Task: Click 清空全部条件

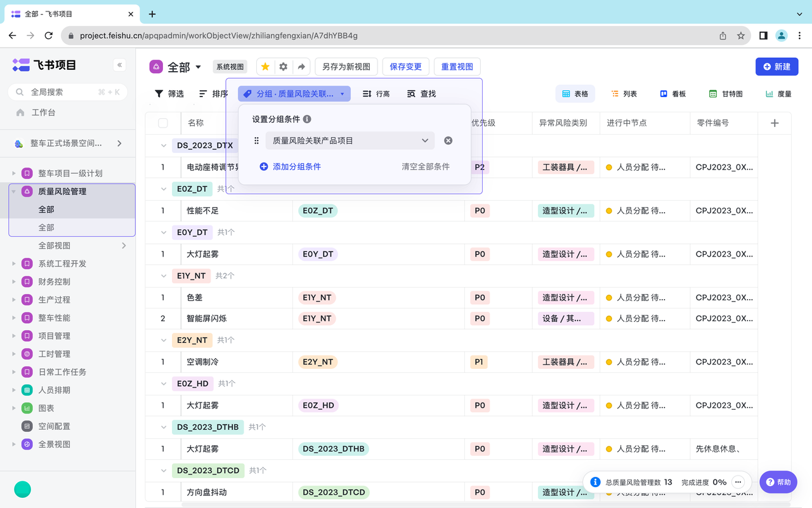Action: [426, 166]
